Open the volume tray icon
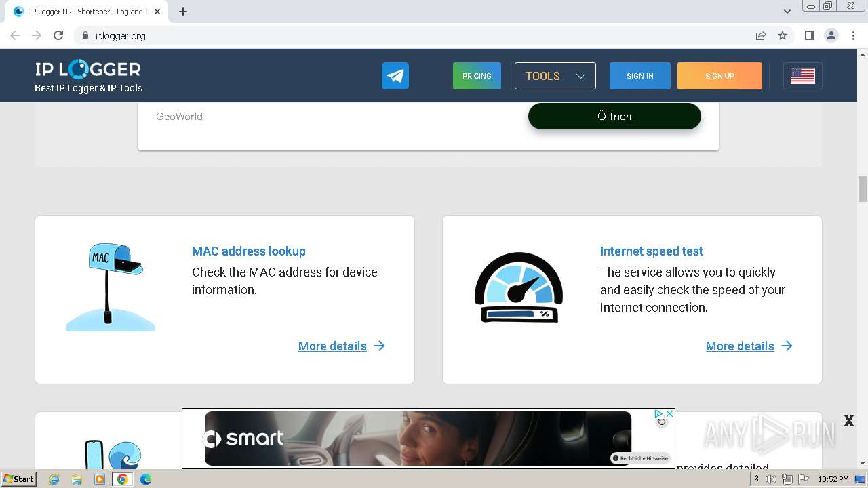The height and width of the screenshot is (488, 868). 771,479
